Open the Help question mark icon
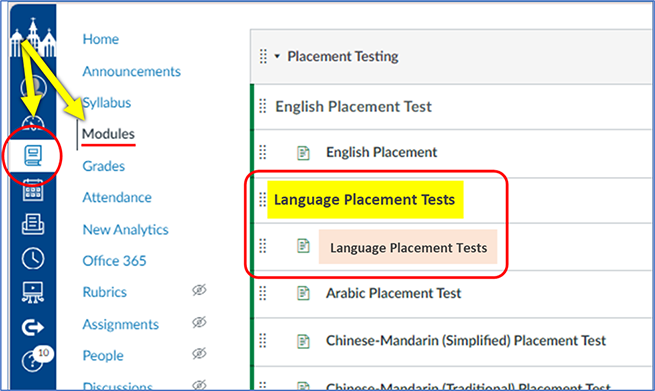This screenshot has height=391, width=655. click(32, 361)
